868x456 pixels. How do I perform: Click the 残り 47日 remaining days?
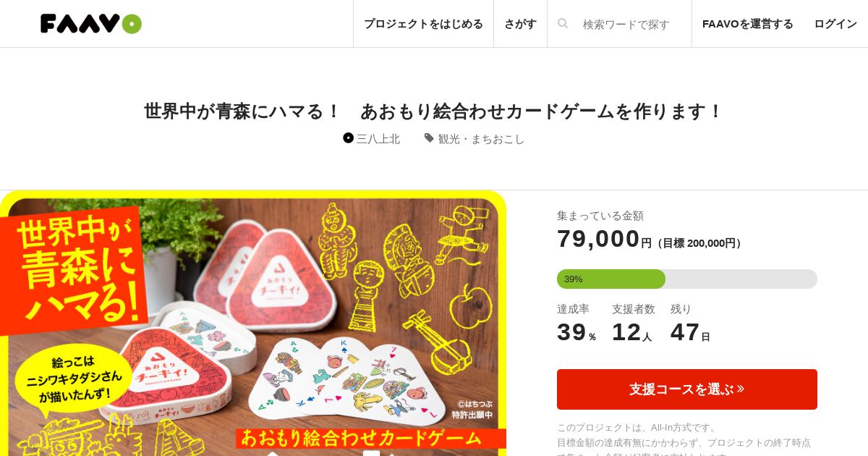690,324
